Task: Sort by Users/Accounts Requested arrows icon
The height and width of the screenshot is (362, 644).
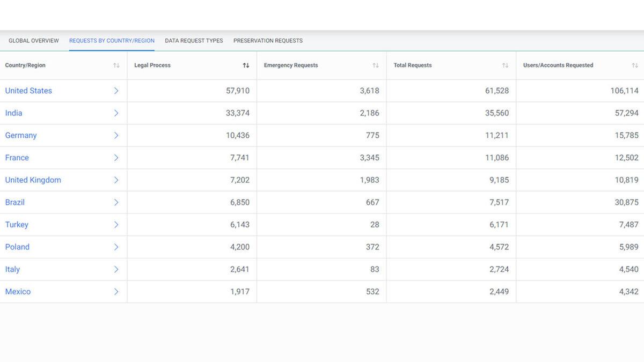Action: pyautogui.click(x=635, y=65)
